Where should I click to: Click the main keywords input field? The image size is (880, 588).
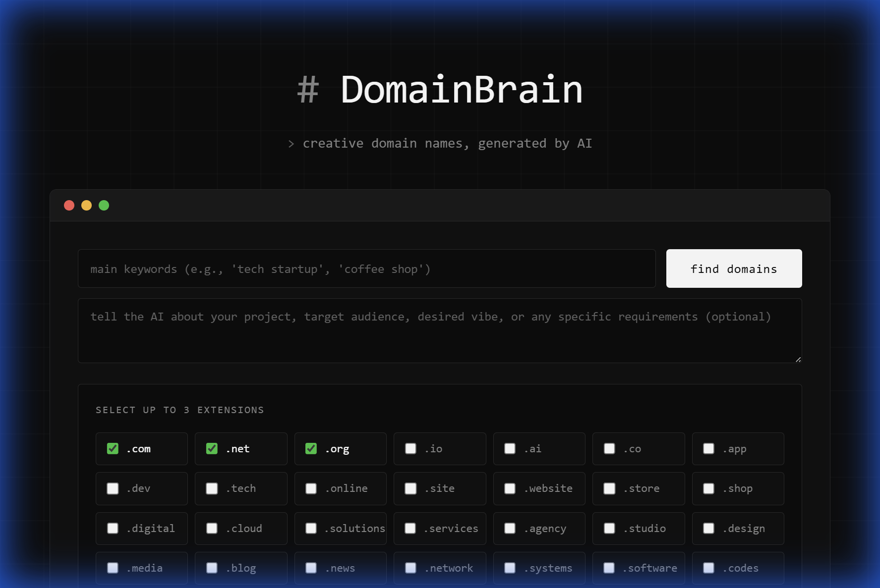367,268
